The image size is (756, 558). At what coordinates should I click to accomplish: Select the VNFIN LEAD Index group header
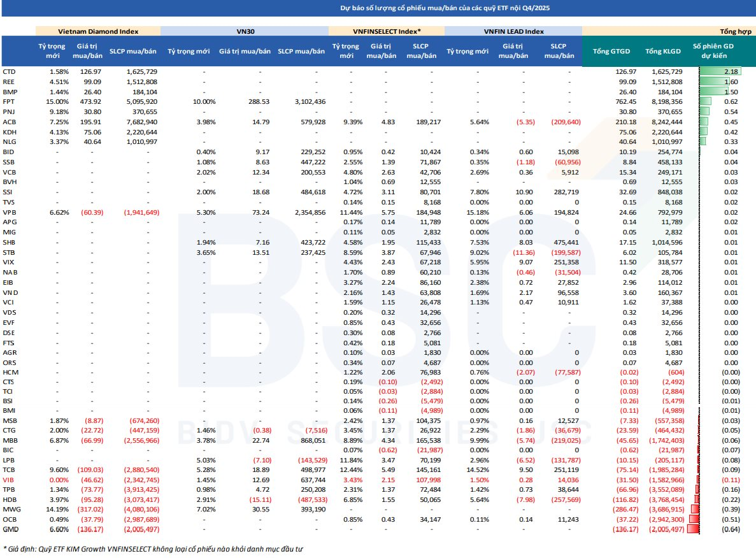pos(513,31)
